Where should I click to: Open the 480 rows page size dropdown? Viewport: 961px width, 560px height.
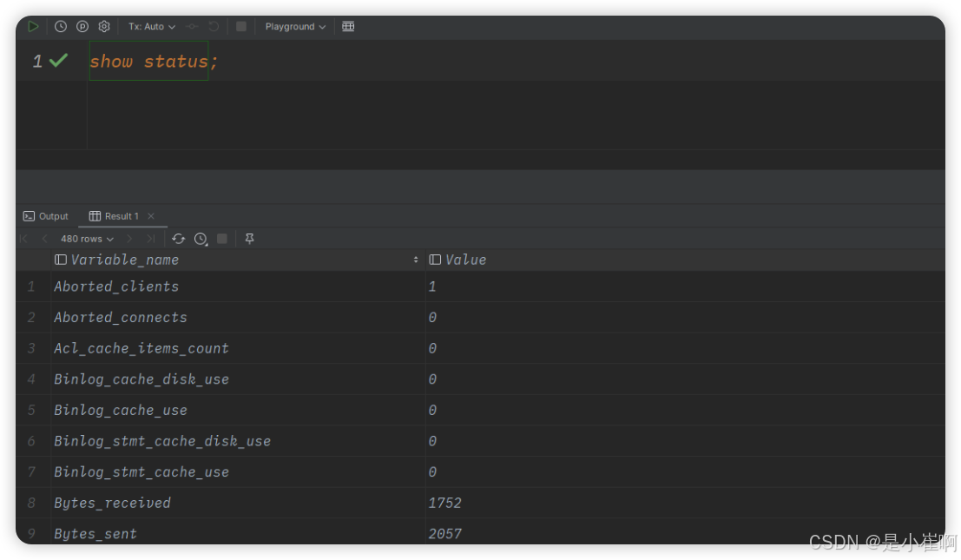coord(87,239)
